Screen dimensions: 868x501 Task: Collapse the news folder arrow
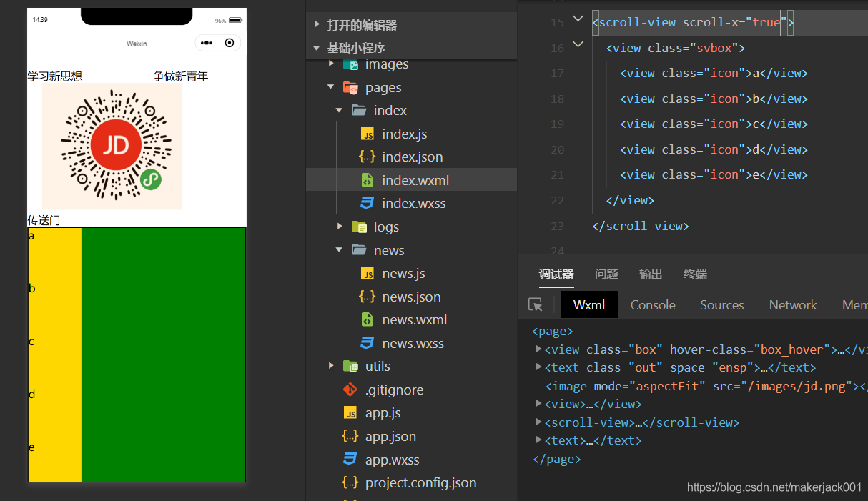[x=340, y=250]
